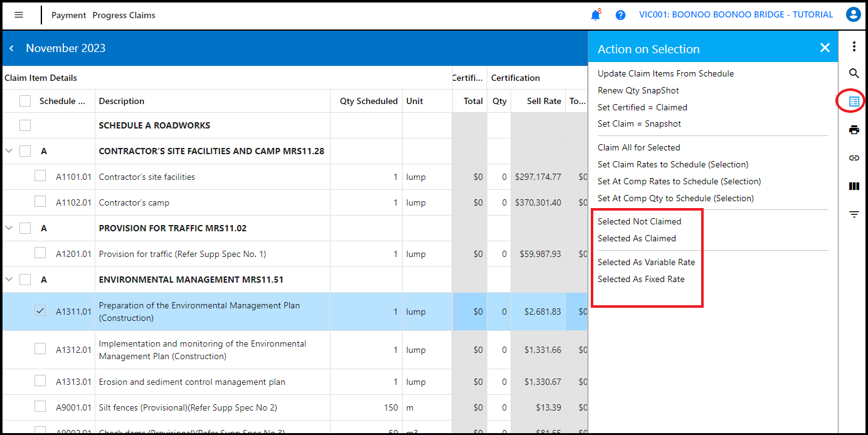868x435 pixels.
Task: Click the Action on Selection list icon
Action: click(854, 101)
